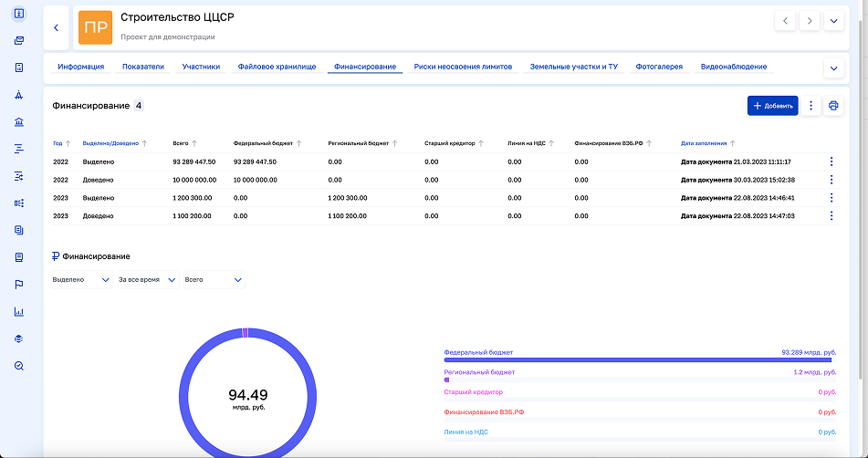This screenshot has height=458, width=868.
Task: Open three-dot menu for 21.03.2023 row
Action: click(831, 161)
